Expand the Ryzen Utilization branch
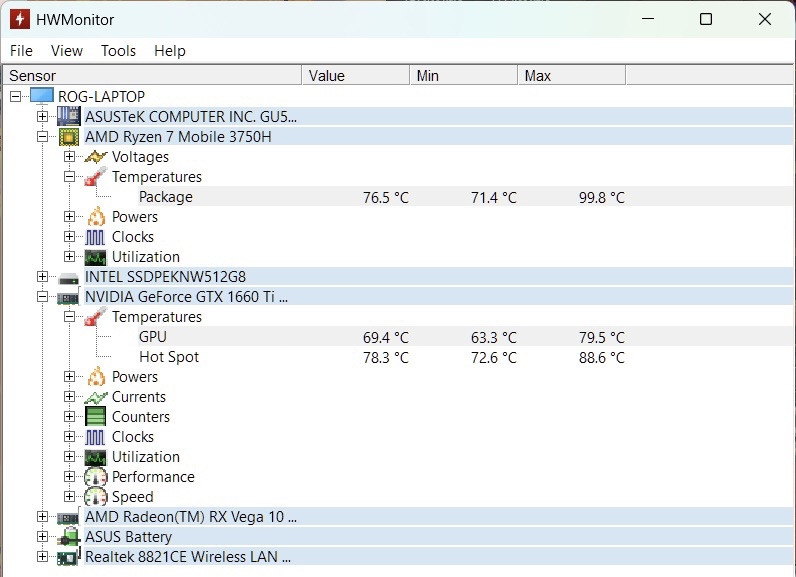The height and width of the screenshot is (577, 796). pyautogui.click(x=70, y=256)
